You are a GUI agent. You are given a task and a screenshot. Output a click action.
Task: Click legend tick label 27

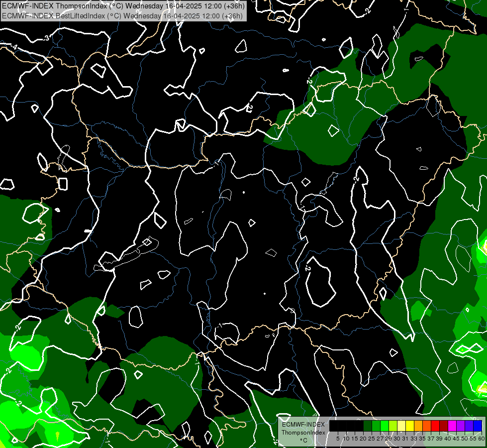380,439
